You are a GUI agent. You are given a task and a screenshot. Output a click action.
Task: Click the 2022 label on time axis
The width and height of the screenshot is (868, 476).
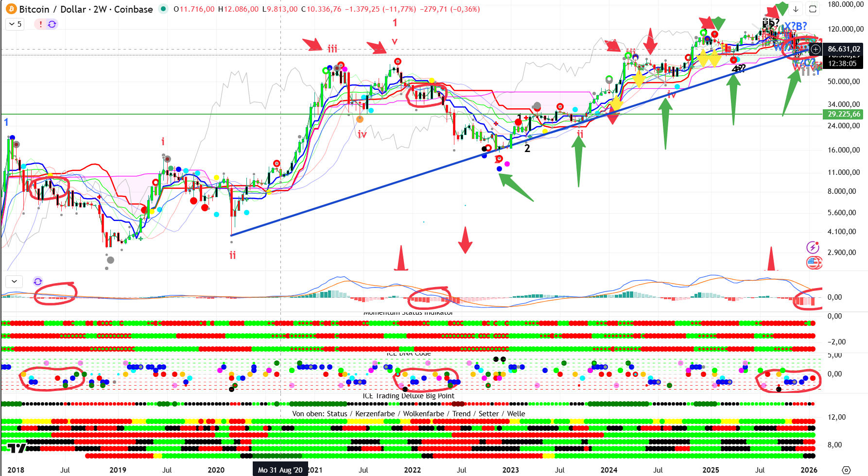tap(412, 470)
